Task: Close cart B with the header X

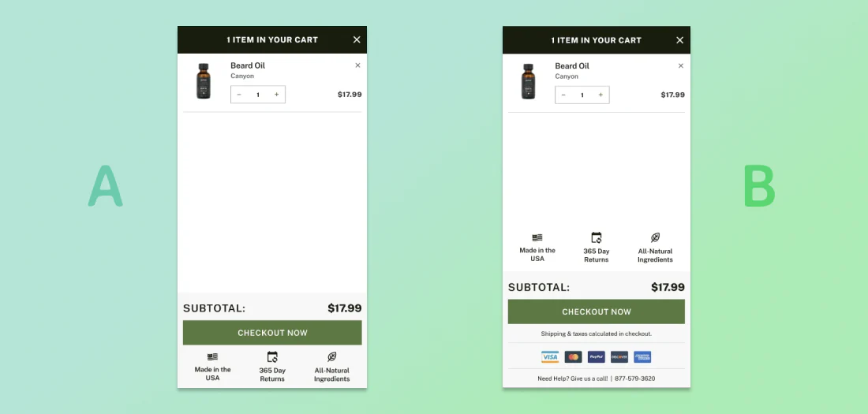Action: coord(679,40)
